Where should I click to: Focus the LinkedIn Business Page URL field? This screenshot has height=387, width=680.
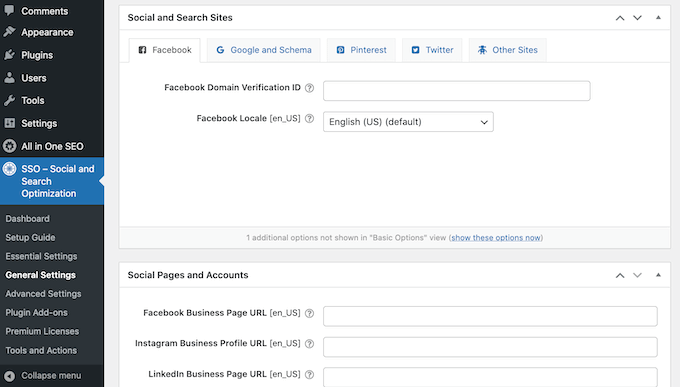pos(490,377)
